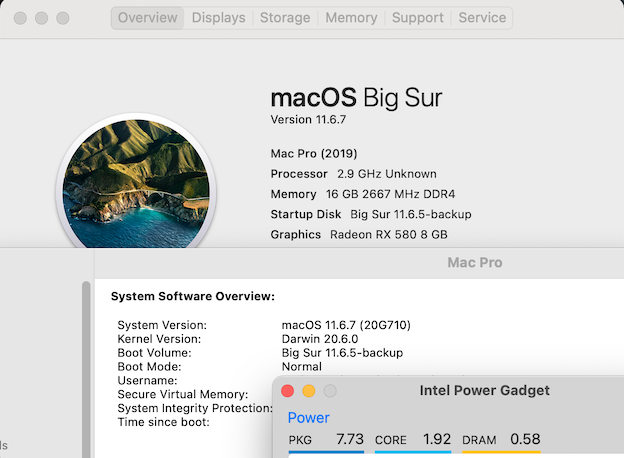This screenshot has width=624, height=458.
Task: Switch to the Memory tab
Action: (351, 18)
